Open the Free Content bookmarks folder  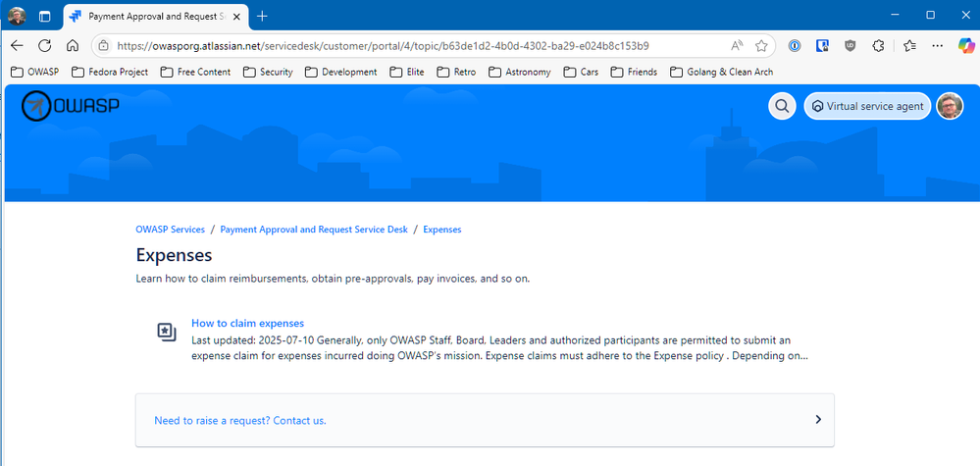(195, 72)
